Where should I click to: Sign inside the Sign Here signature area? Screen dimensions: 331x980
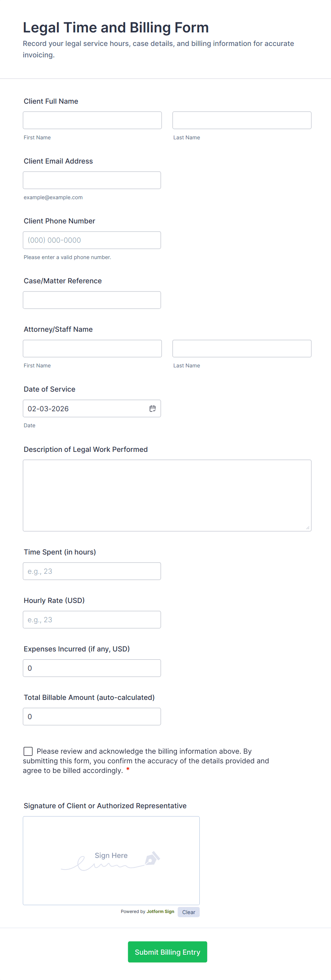pos(111,861)
